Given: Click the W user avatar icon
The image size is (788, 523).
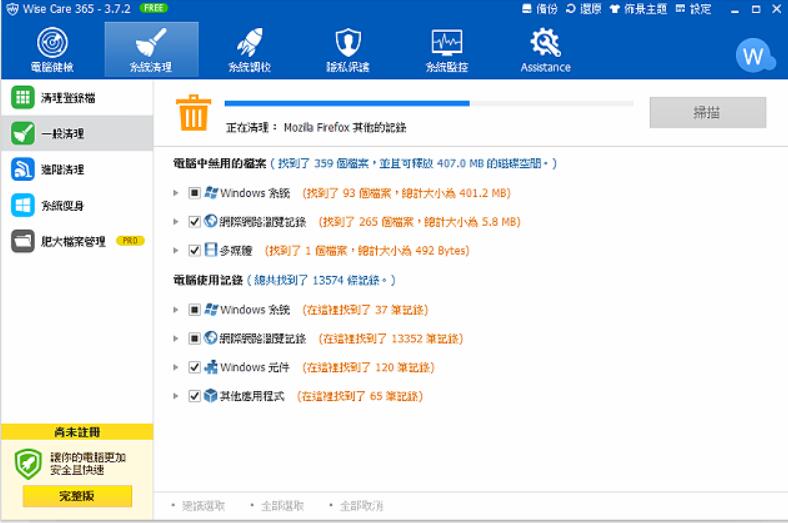Looking at the screenshot, I should 754,56.
